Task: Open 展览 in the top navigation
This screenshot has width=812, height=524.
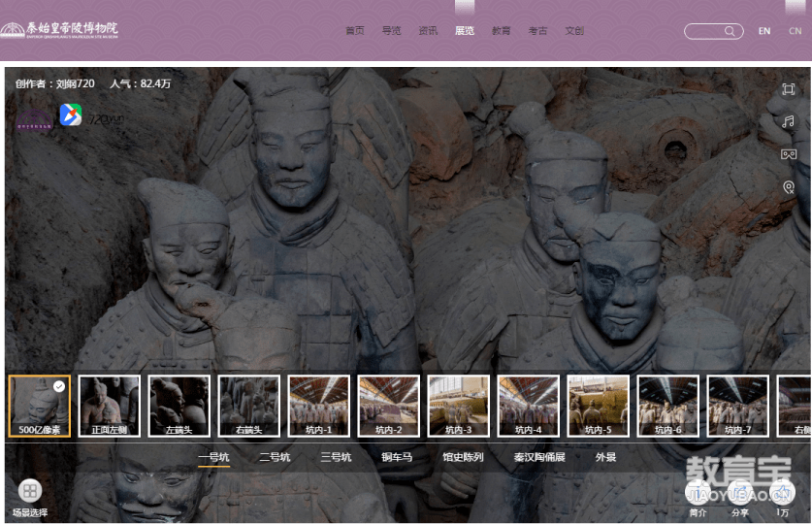Action: (465, 31)
